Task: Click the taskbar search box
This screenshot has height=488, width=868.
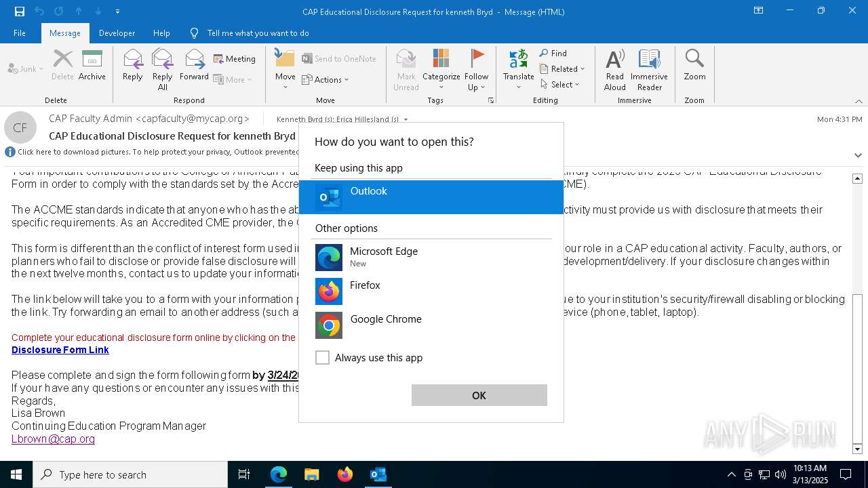Action: coord(130,474)
